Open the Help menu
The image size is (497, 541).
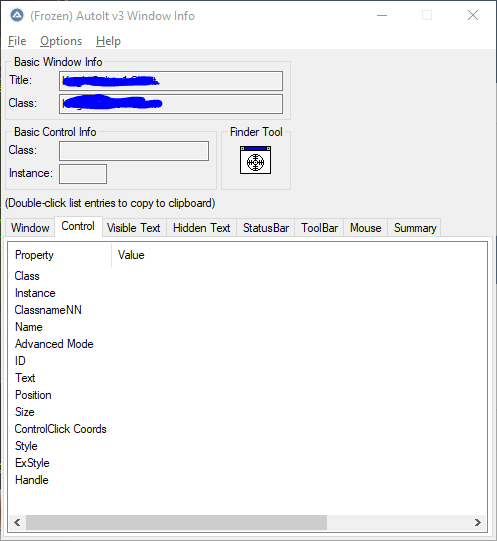pos(108,41)
